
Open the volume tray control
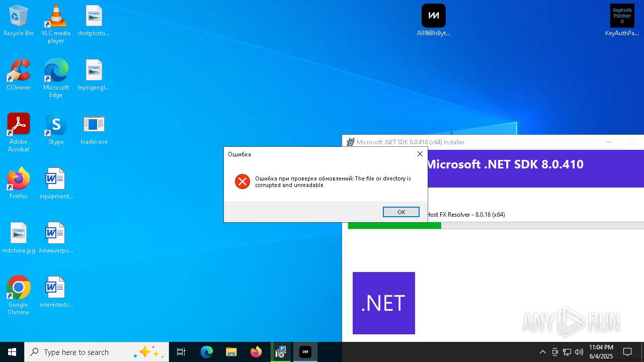coord(579,352)
